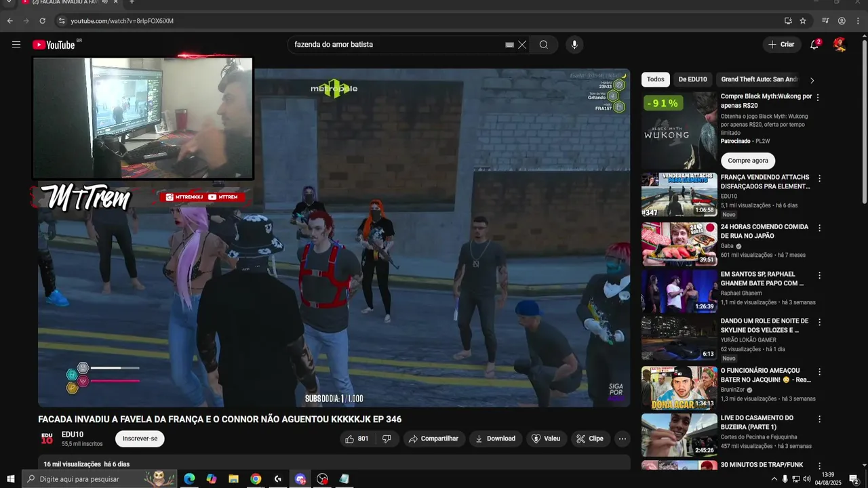Create a clip with the Clipe button
Screen dimensions: 868x488
click(590, 439)
